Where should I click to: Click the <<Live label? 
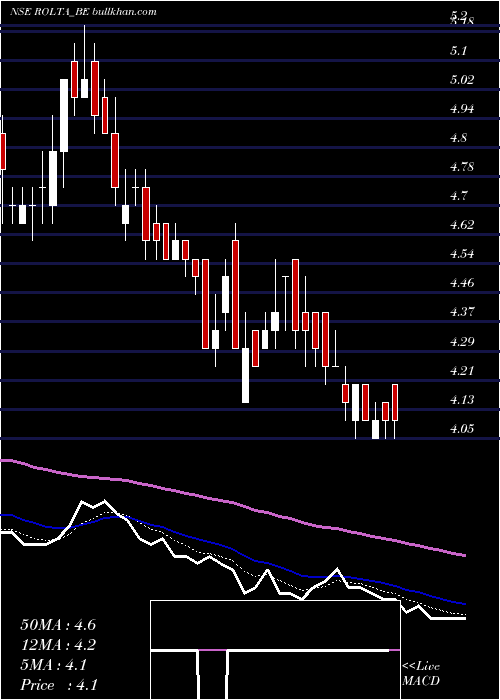click(421, 667)
